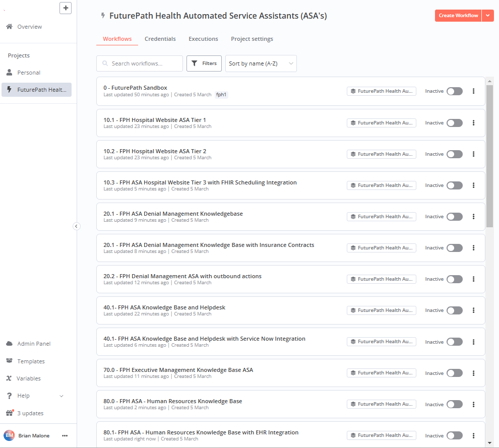The width and height of the screenshot is (499, 448).
Task: Focus the Search workflows input field
Action: (x=140, y=63)
